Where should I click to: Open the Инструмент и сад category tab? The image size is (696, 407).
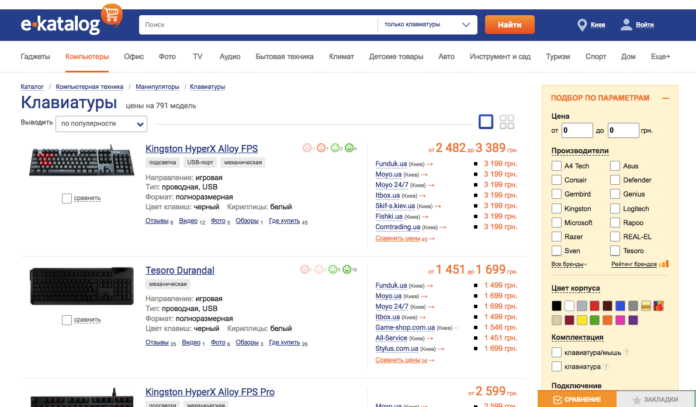[500, 56]
